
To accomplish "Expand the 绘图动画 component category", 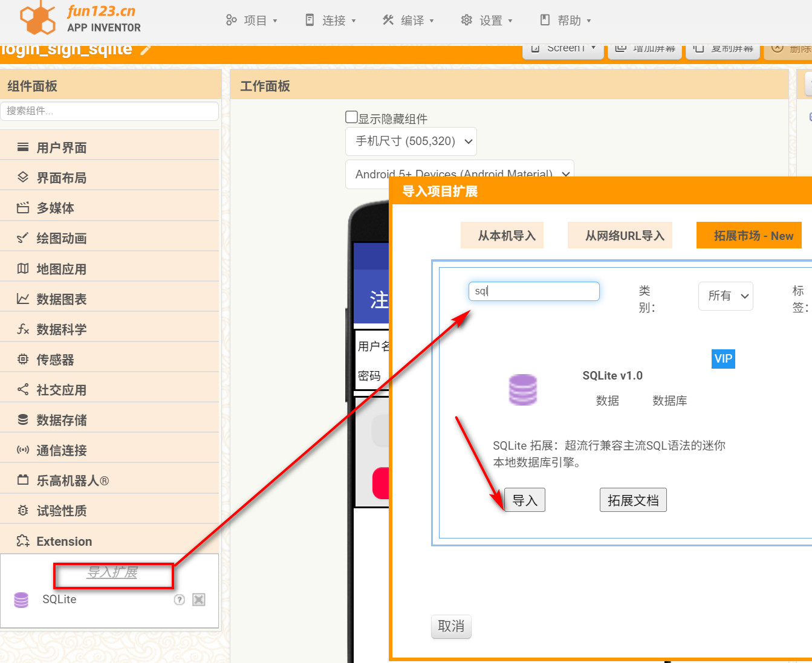I will (109, 238).
